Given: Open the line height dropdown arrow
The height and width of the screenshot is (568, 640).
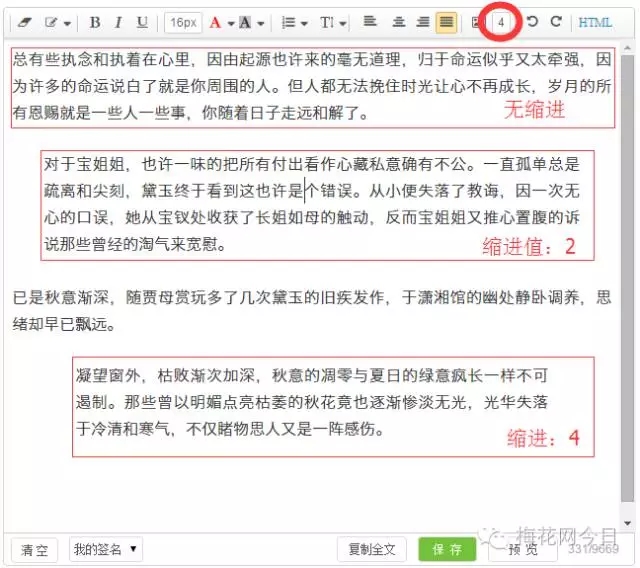Looking at the screenshot, I should pos(343,23).
